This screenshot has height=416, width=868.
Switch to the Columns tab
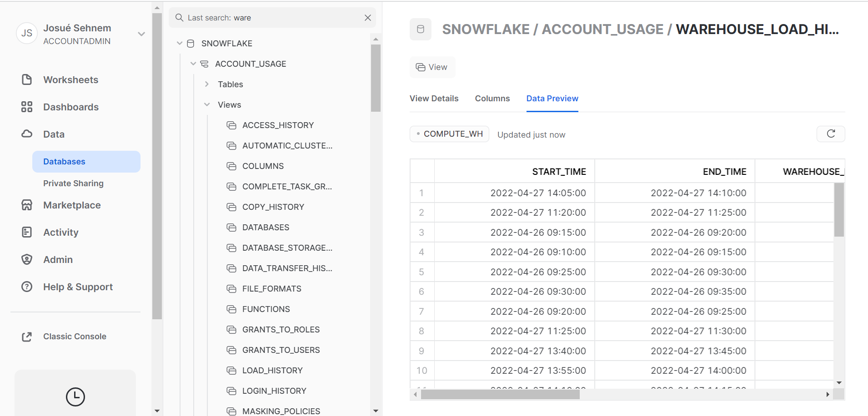pyautogui.click(x=492, y=99)
